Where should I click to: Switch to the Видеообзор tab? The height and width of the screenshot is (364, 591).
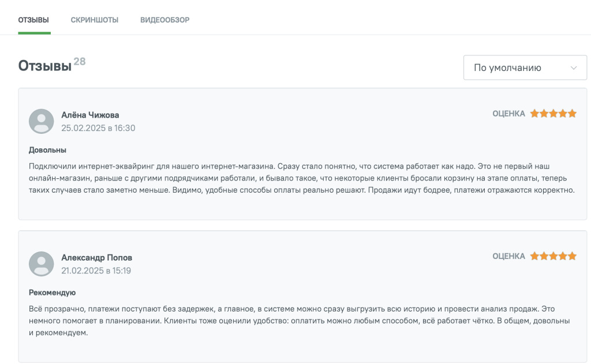pyautogui.click(x=165, y=20)
